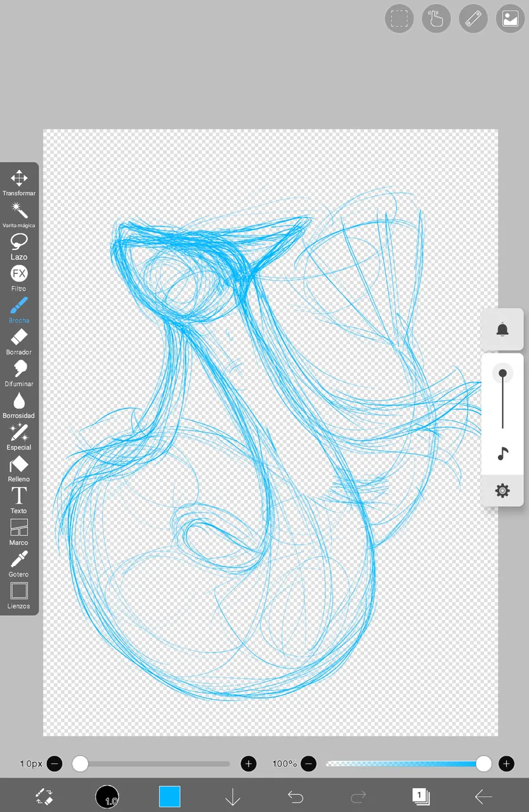
Task: Activate the Texto tool
Action: pos(19,501)
